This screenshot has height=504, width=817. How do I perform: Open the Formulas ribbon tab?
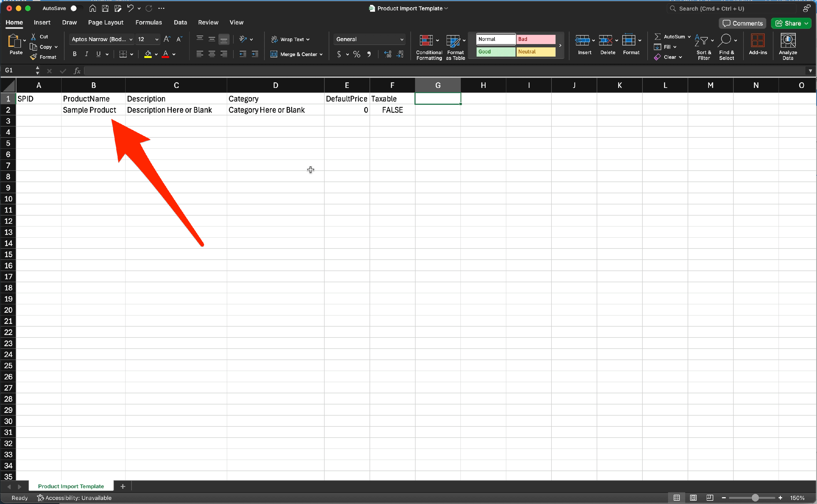click(x=148, y=22)
